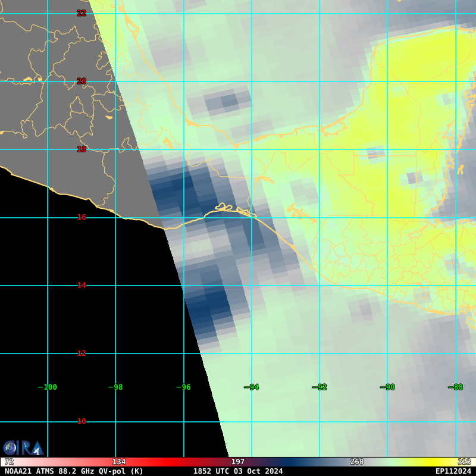Screen dimensions: 476x476
Task: Click the 134 value on the colorbar
Action: pos(119,462)
